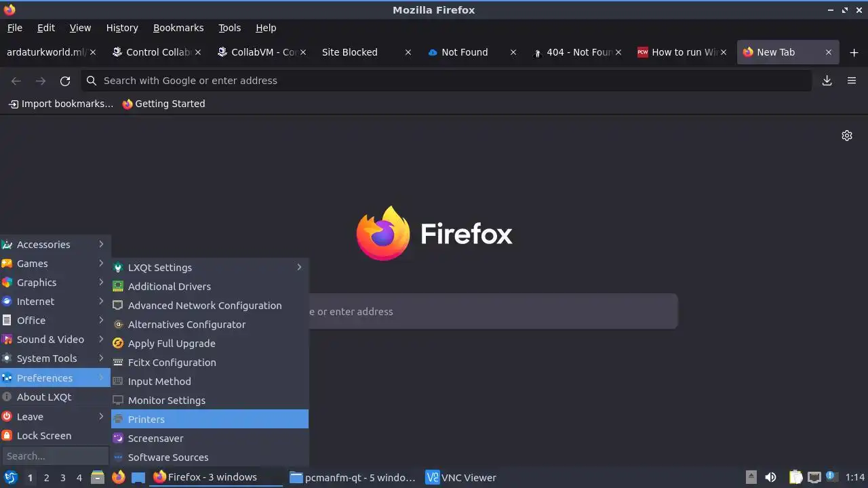The width and height of the screenshot is (868, 488).
Task: Expand the Sound & Video submenu
Action: (55, 340)
